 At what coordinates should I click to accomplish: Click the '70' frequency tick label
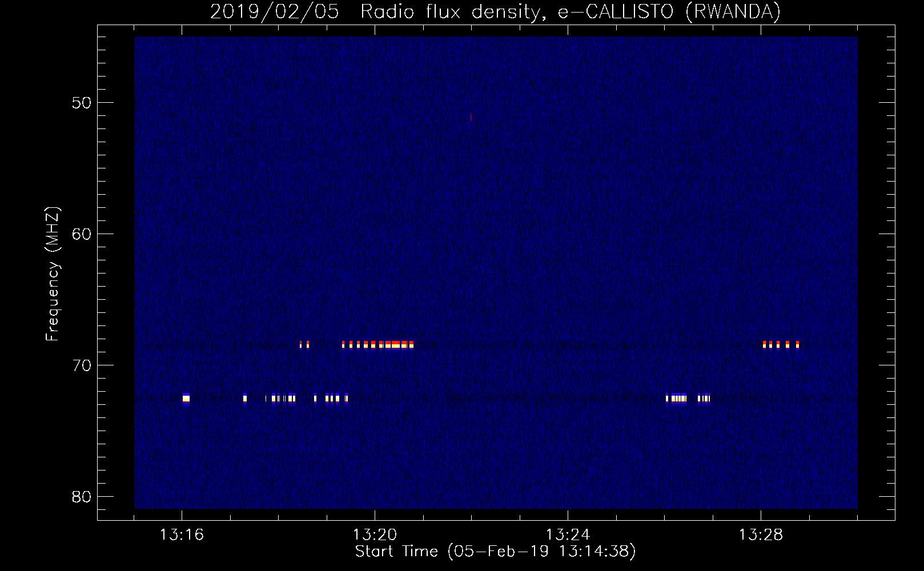click(82, 365)
